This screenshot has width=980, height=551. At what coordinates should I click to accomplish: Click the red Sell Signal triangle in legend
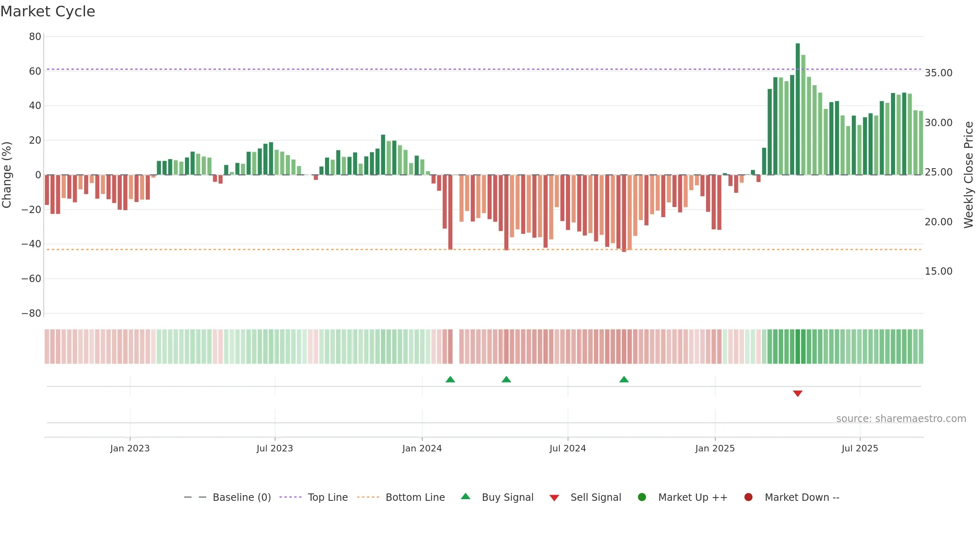554,498
